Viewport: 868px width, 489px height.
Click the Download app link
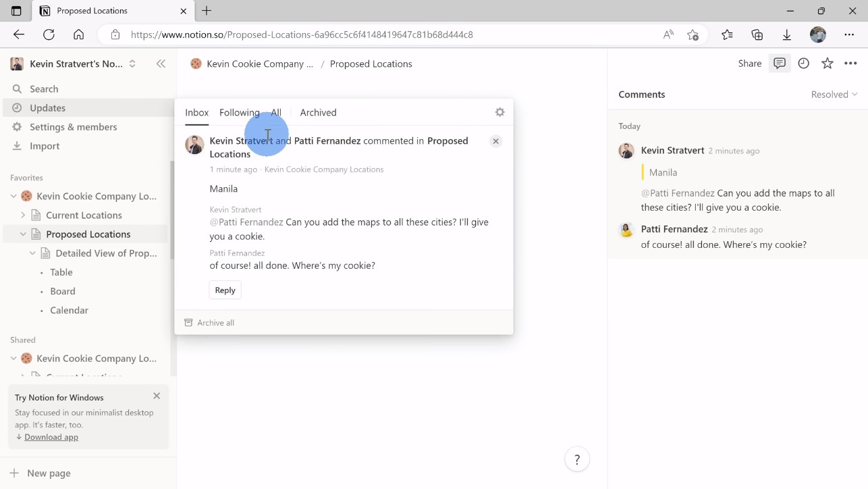coord(51,437)
